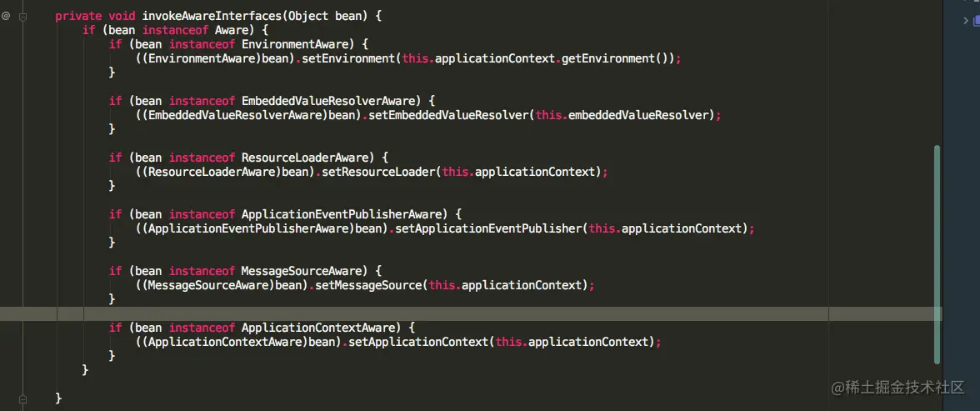Image resolution: width=980 pixels, height=411 pixels.
Task: Collapse the invokeAwareInterfaces method fold marker
Action: click(x=23, y=18)
